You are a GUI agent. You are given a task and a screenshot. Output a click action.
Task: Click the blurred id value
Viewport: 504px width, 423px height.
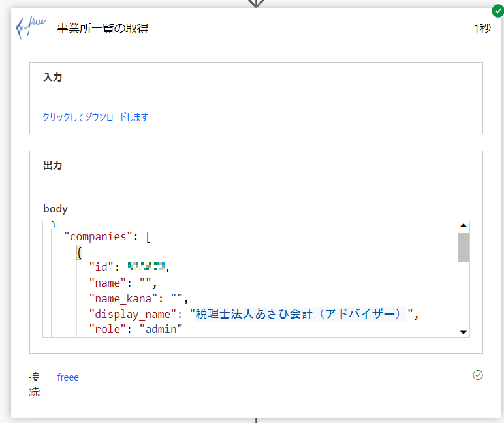(x=146, y=266)
